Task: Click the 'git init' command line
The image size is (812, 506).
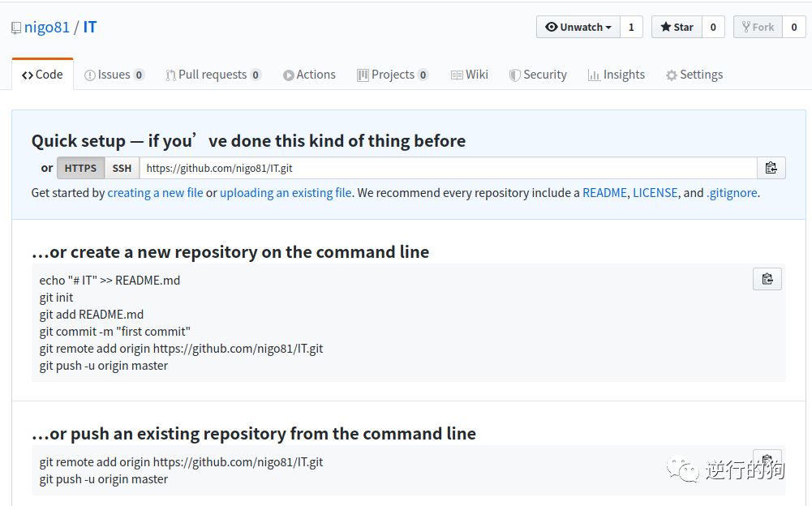Action: 57,298
